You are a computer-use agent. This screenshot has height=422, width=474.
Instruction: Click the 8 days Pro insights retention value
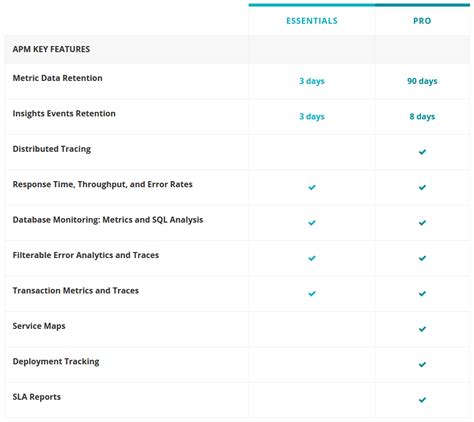pos(422,116)
